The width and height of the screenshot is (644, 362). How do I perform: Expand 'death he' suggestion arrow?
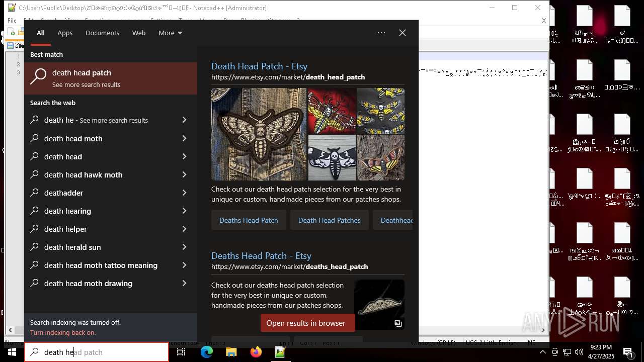click(184, 120)
